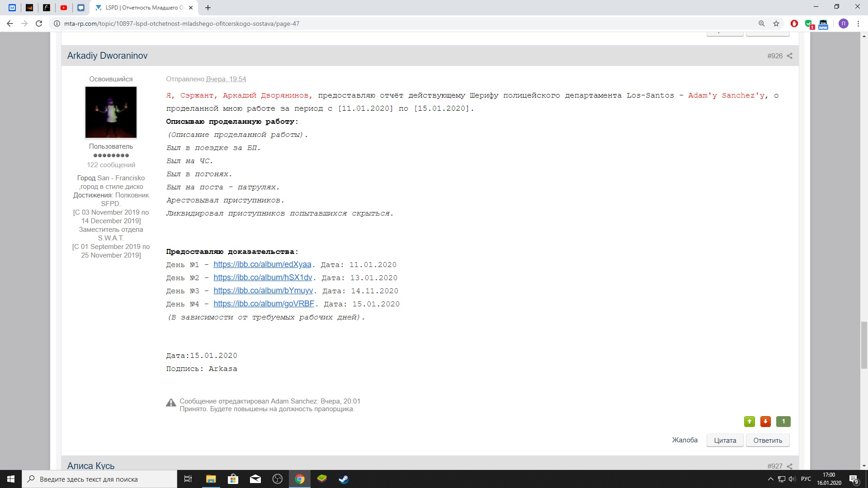Bookmark page with star icon
Screen dimensions: 868x488
776,23
